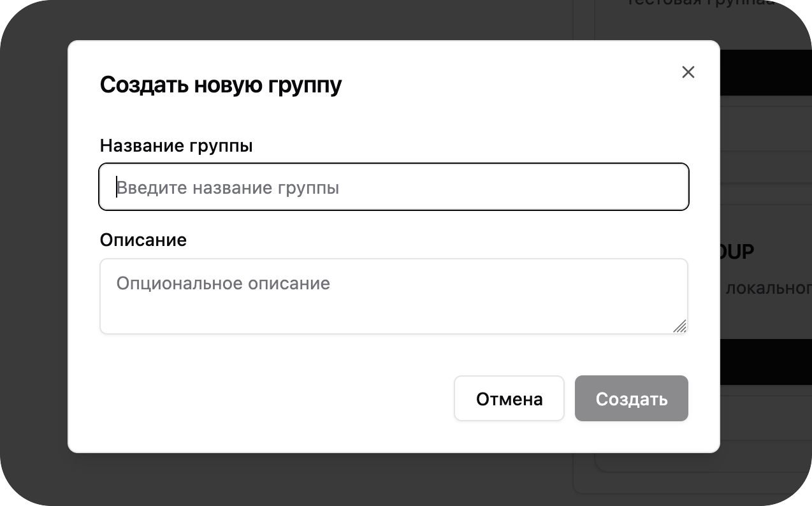Image resolution: width=812 pixels, height=506 pixels.
Task: Click the text caret in name field
Action: point(117,187)
